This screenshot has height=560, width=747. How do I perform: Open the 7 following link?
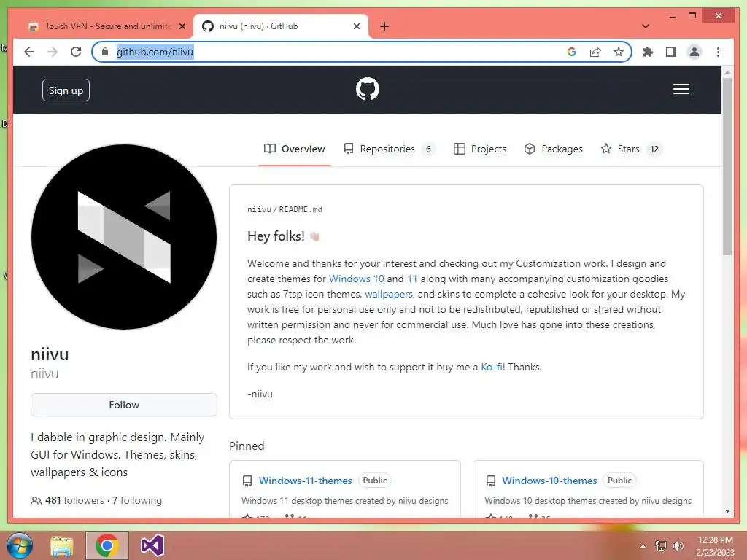pos(137,500)
